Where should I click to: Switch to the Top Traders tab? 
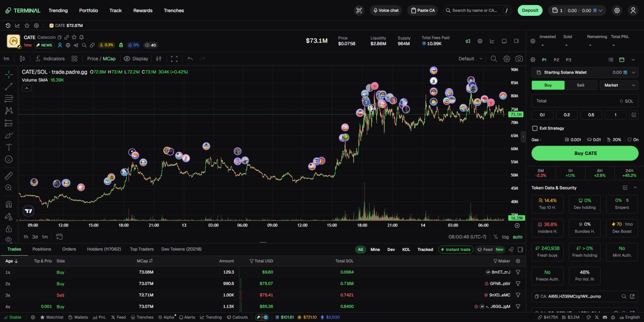pos(142,249)
